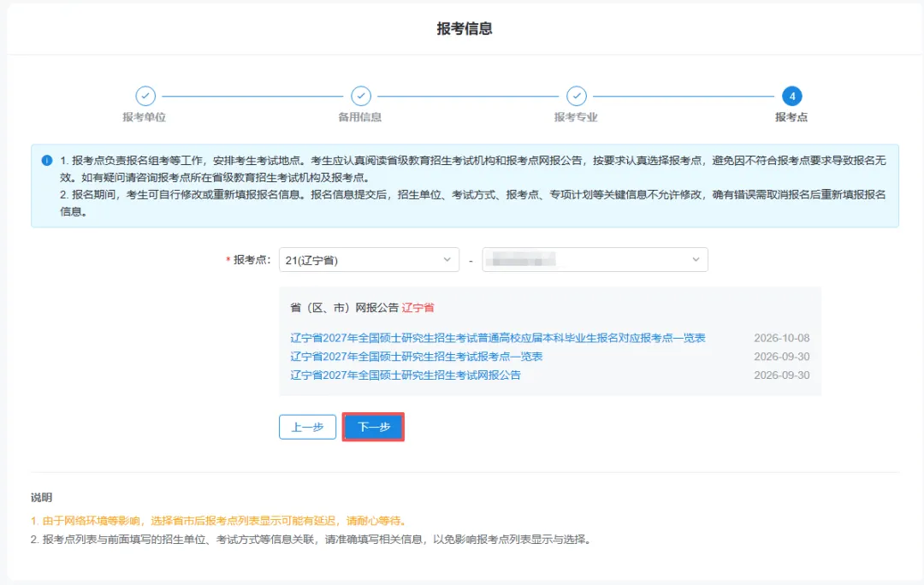Viewport: 924px width, 585px height.
Task: Click the date 2026-10-08
Action: (x=781, y=338)
